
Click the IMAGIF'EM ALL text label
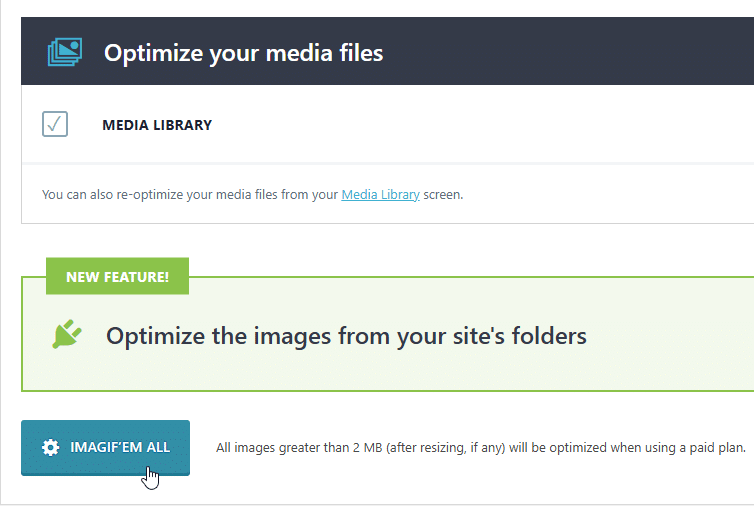[120, 447]
